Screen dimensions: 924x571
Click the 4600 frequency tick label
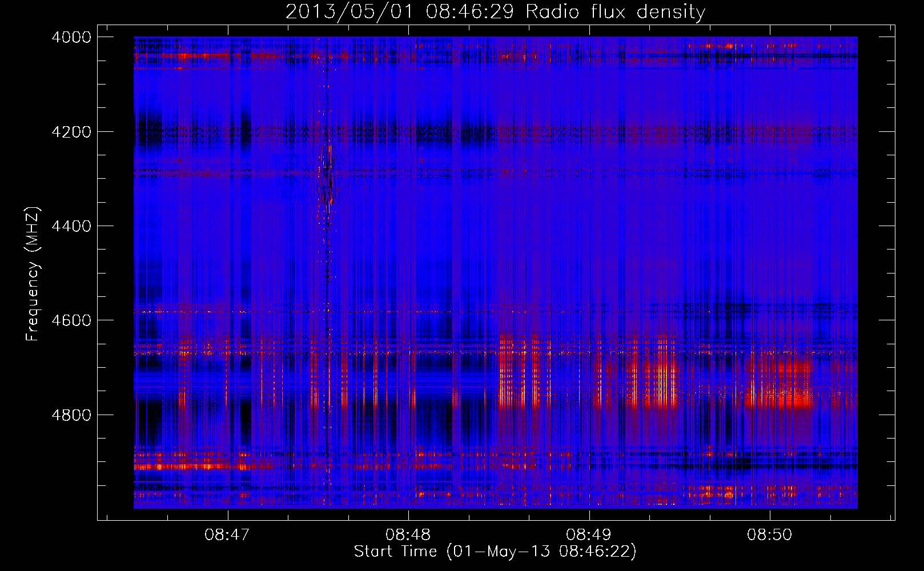(71, 320)
